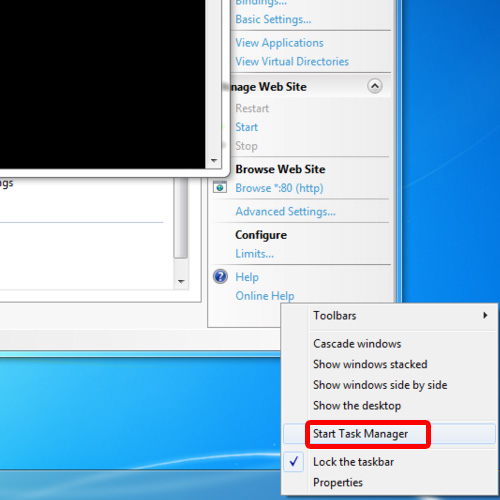Click the blue Help question-mark icon
This screenshot has width=500, height=500.
coord(220,276)
